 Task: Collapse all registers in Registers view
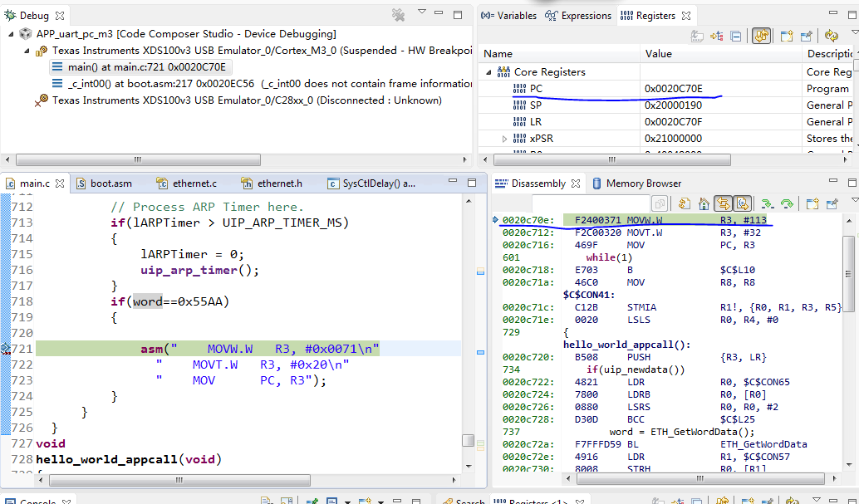736,37
